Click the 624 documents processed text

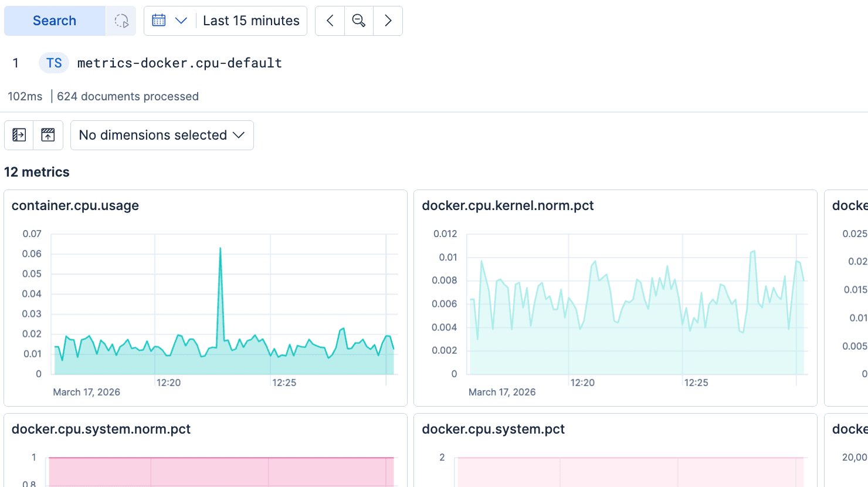pos(127,96)
